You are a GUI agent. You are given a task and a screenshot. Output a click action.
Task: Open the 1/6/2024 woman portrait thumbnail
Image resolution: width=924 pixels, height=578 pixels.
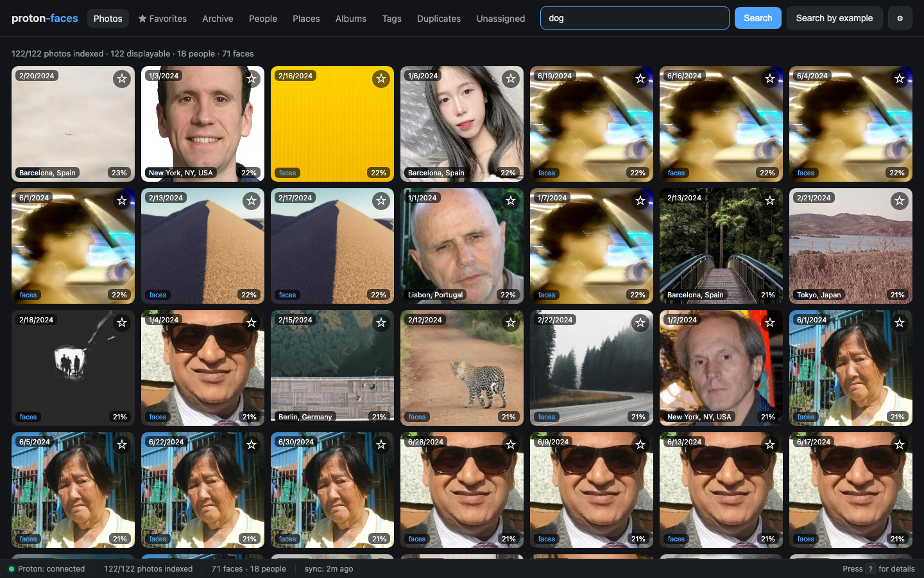click(462, 124)
